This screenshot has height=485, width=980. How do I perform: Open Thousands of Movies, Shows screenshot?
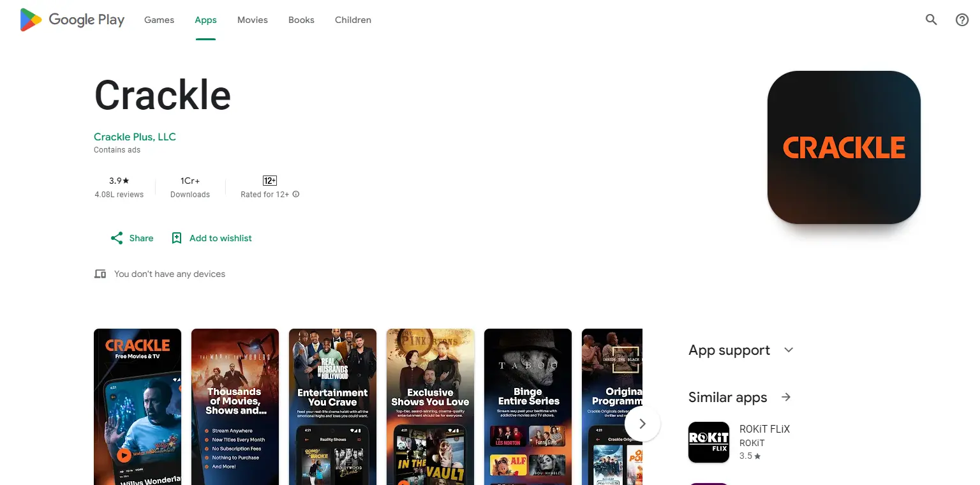(x=235, y=407)
